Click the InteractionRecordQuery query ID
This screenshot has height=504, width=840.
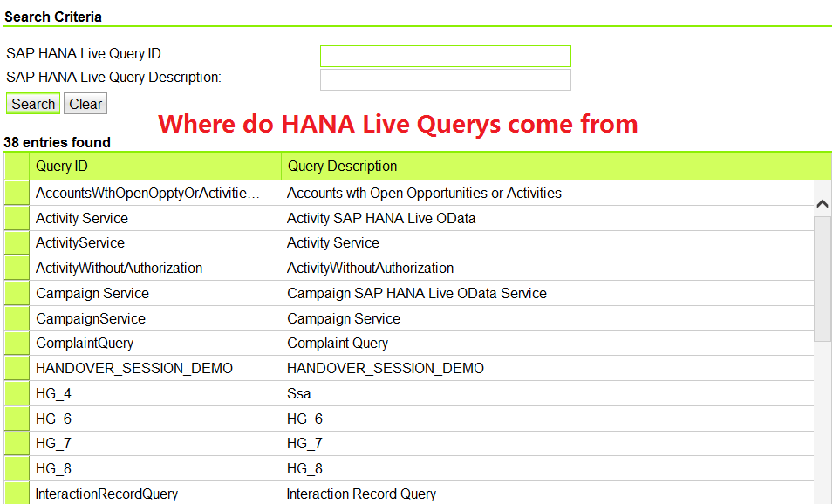click(106, 494)
